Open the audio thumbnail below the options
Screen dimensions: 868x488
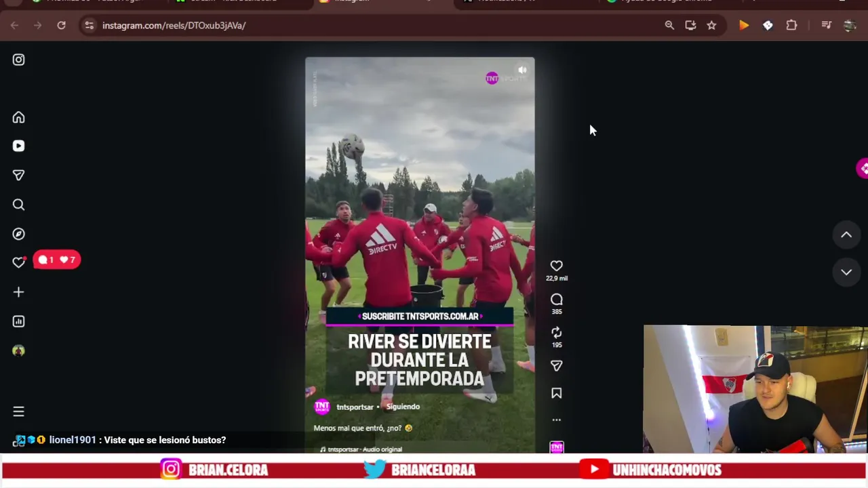point(556,447)
